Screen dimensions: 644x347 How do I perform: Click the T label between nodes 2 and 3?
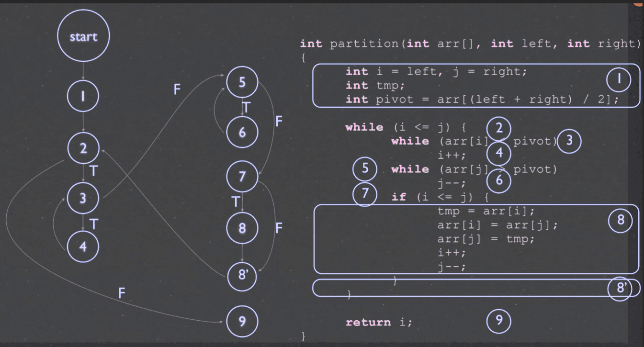94,171
